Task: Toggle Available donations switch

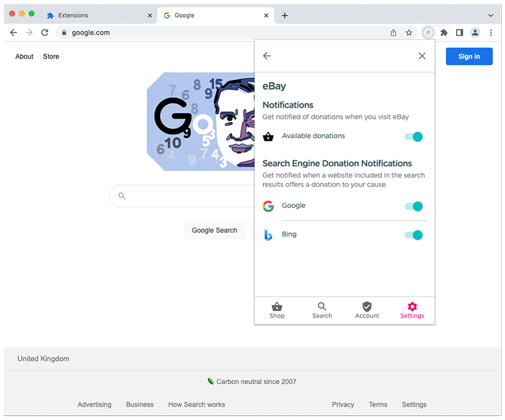Action: click(x=414, y=137)
